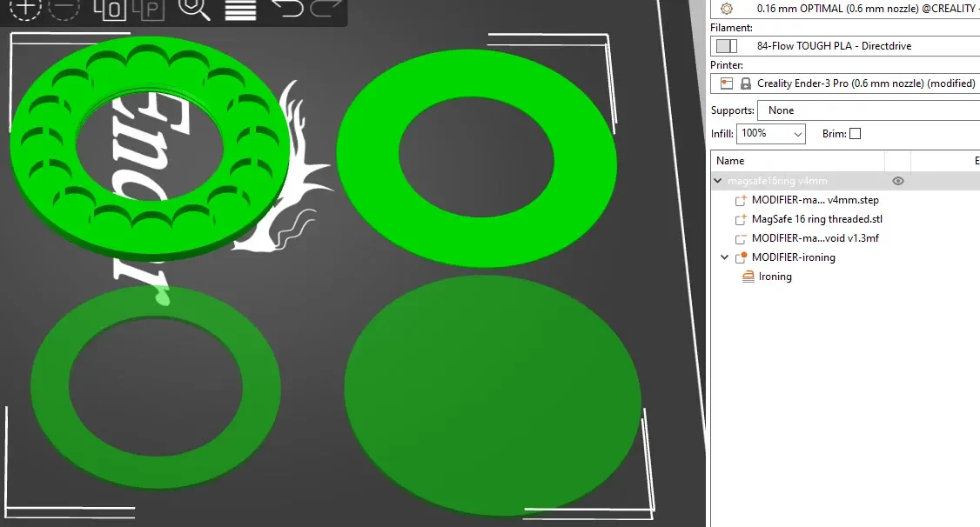Screen dimensions: 980x527
Task: Click the negative volume icon of MODIFIER-ma...void
Action: (741, 238)
